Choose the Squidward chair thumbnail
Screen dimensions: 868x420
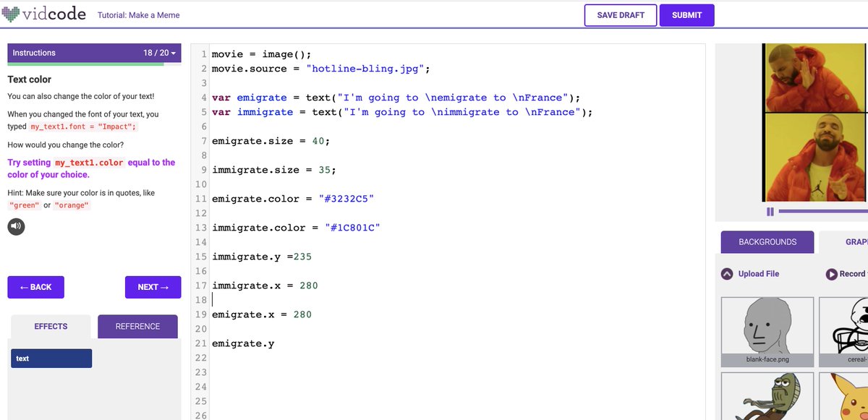click(x=767, y=396)
